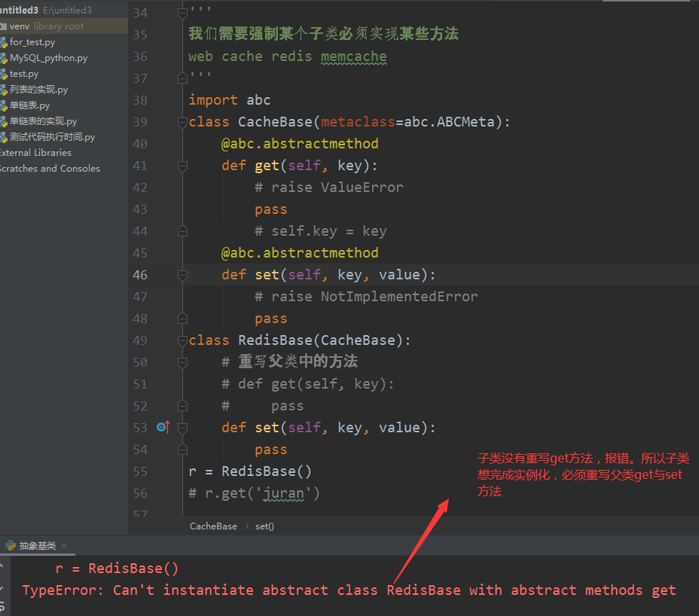This screenshot has width=699, height=616.
Task: Open MySQL_python.py file
Action: [49, 58]
